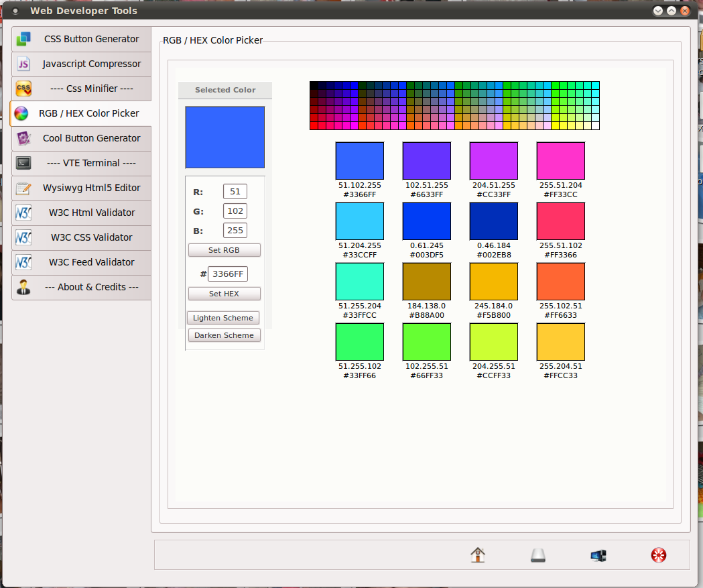Screen dimensions: 703x588
Task: Switch to the Javascript Compressor tab
Action: point(82,64)
